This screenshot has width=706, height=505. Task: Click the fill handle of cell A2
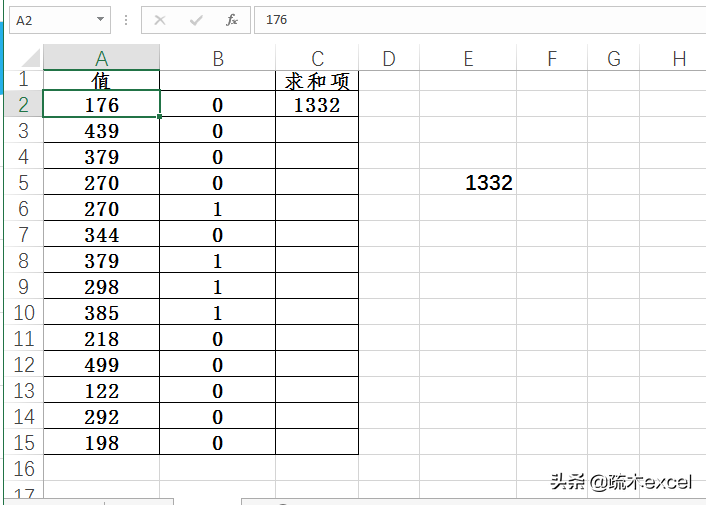(159, 116)
